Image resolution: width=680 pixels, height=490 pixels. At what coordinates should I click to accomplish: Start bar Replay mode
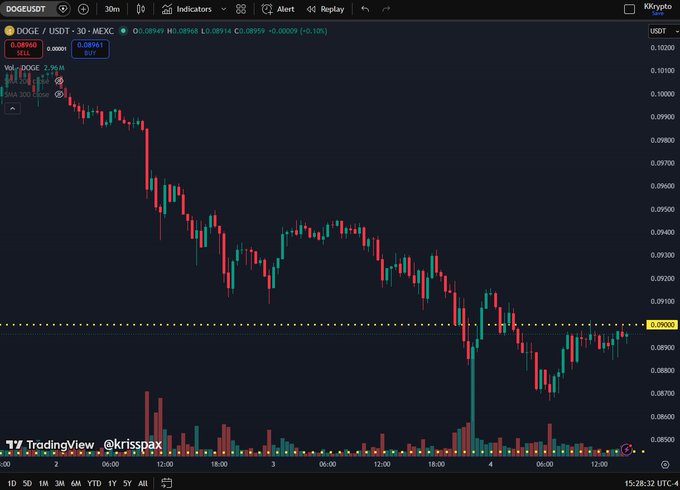(325, 9)
